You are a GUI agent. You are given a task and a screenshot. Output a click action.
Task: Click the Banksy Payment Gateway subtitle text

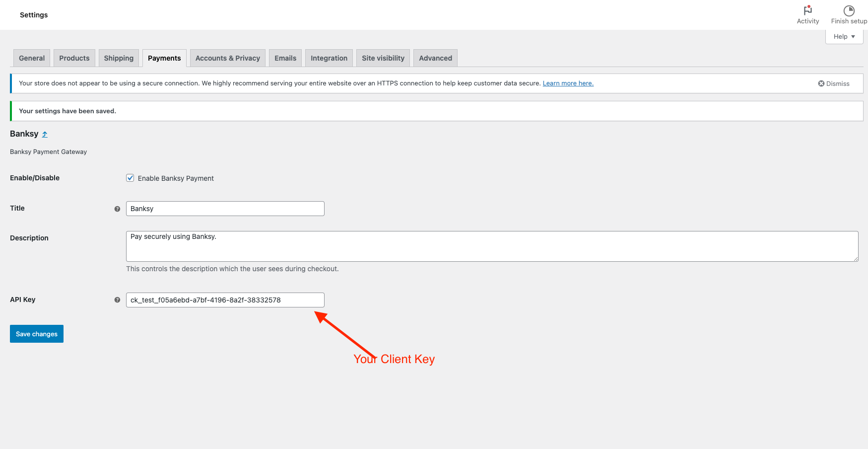(x=48, y=152)
